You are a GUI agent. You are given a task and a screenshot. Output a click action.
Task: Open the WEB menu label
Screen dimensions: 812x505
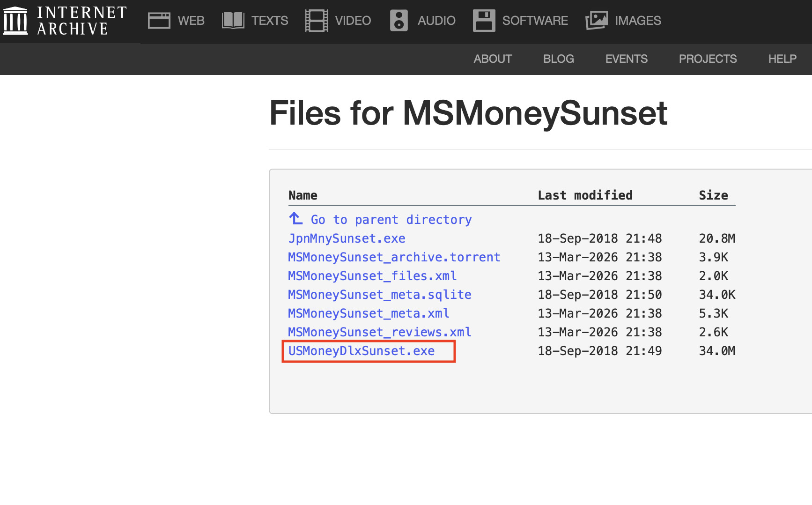[191, 21]
